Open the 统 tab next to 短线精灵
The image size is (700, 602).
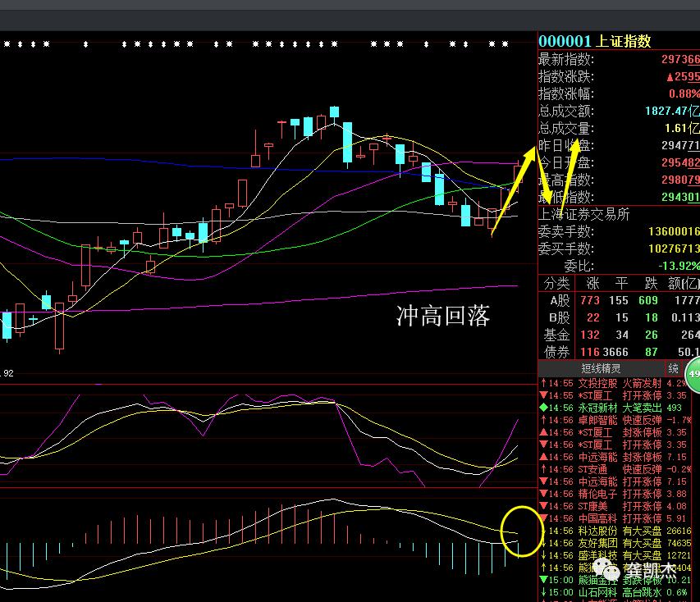coord(673,369)
